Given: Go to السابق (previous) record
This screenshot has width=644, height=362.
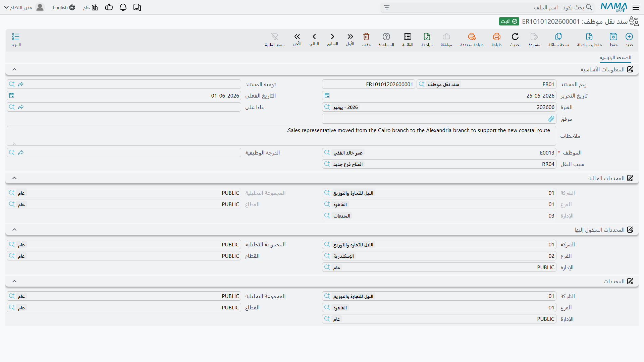Looking at the screenshot, I should [332, 37].
